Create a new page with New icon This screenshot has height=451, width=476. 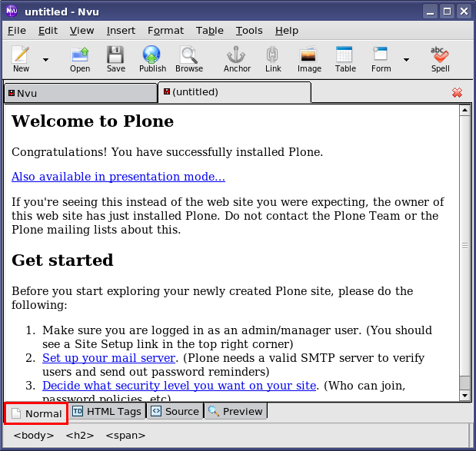point(21,59)
